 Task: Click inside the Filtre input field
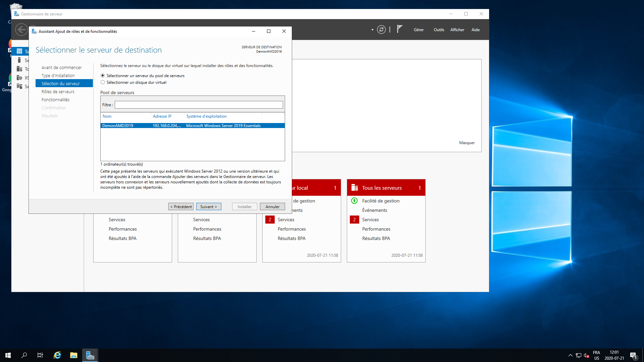point(199,105)
